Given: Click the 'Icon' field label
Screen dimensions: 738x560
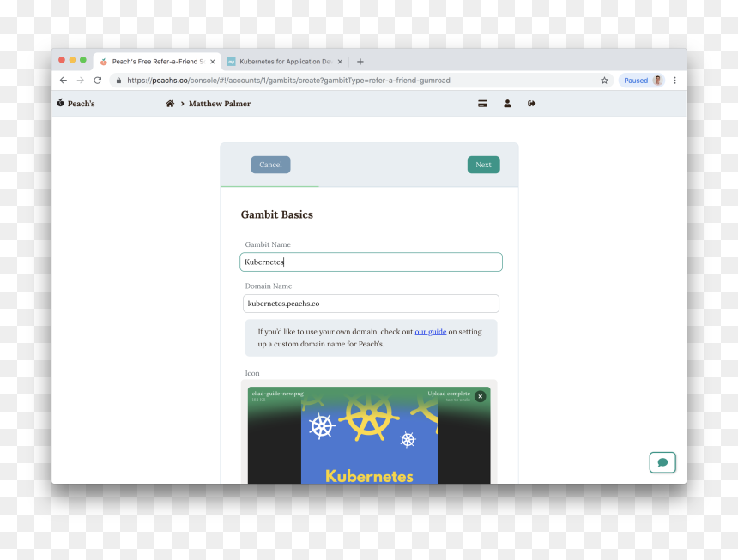Looking at the screenshot, I should pyautogui.click(x=251, y=373).
